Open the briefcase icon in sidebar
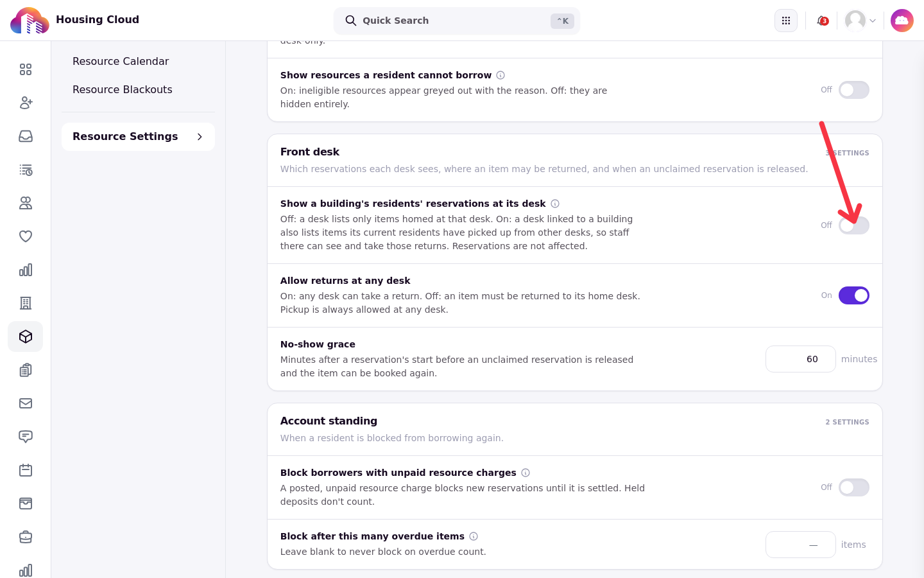The image size is (924, 578). click(x=26, y=537)
